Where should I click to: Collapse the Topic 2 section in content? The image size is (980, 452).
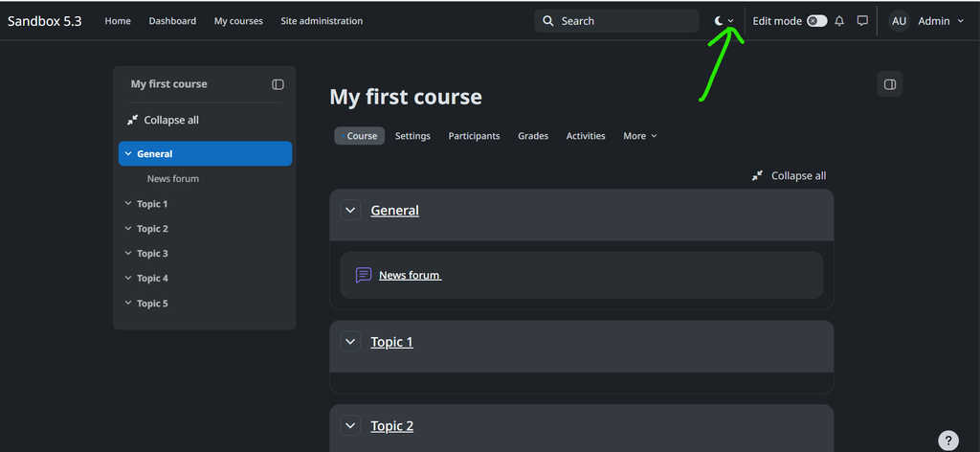pos(350,425)
